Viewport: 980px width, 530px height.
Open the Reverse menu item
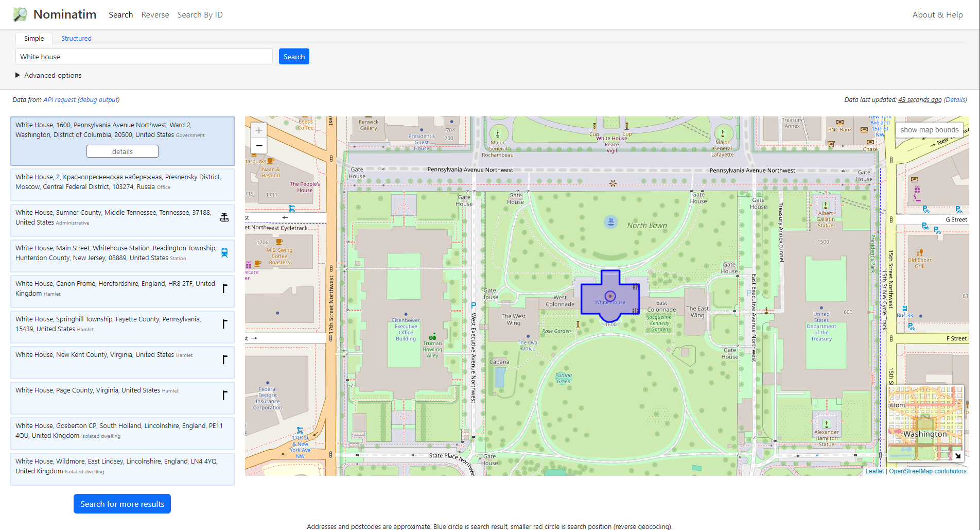[x=155, y=15]
